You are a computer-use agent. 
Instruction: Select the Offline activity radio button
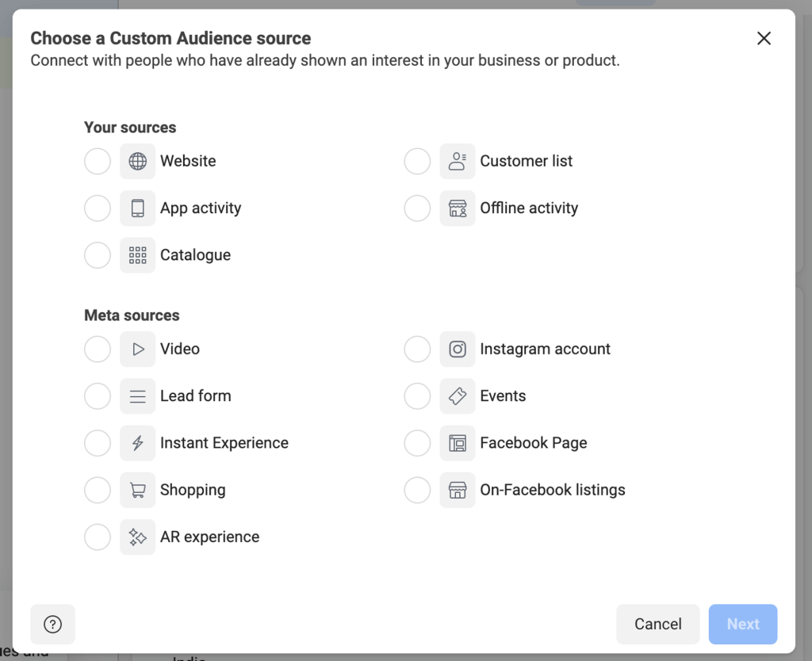pos(417,208)
